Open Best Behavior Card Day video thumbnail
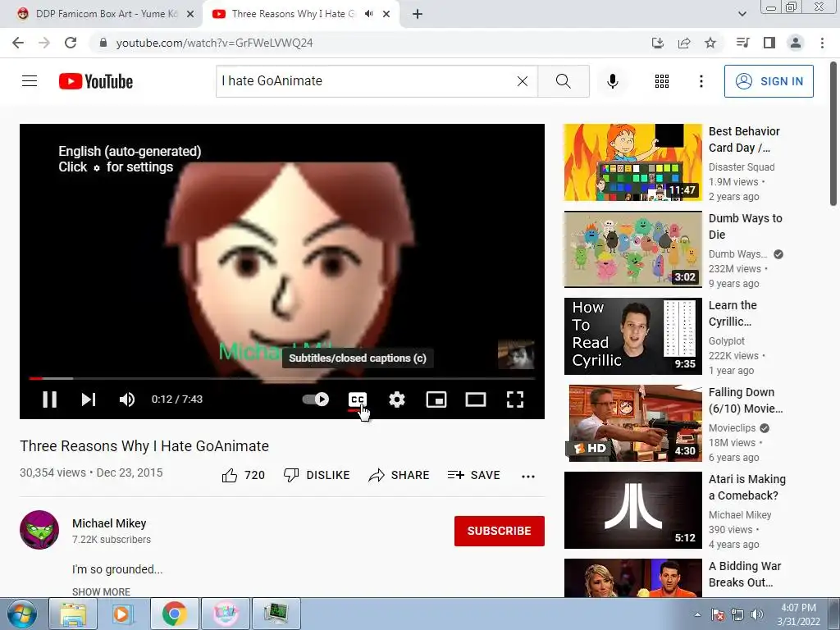This screenshot has height=630, width=840. [632, 162]
